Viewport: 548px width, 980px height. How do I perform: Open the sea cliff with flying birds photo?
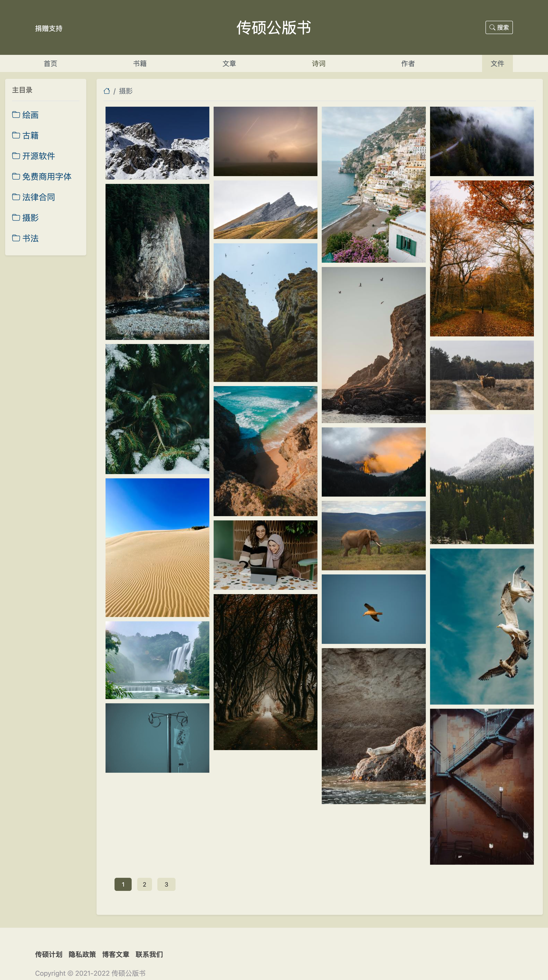(x=374, y=345)
